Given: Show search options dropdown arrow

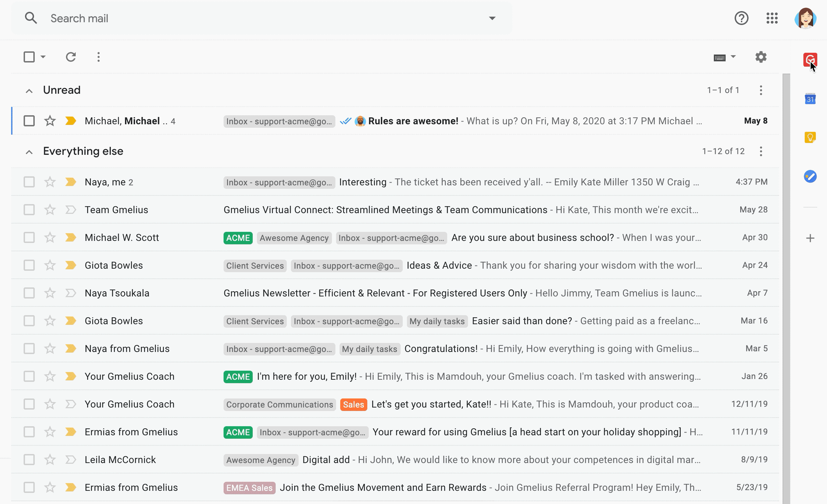Looking at the screenshot, I should point(492,18).
